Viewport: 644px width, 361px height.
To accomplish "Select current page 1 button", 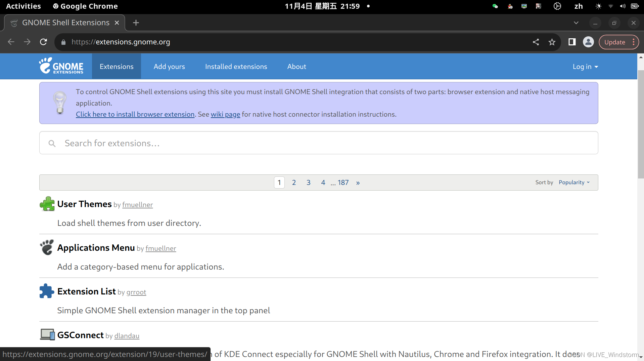I will click(x=279, y=183).
